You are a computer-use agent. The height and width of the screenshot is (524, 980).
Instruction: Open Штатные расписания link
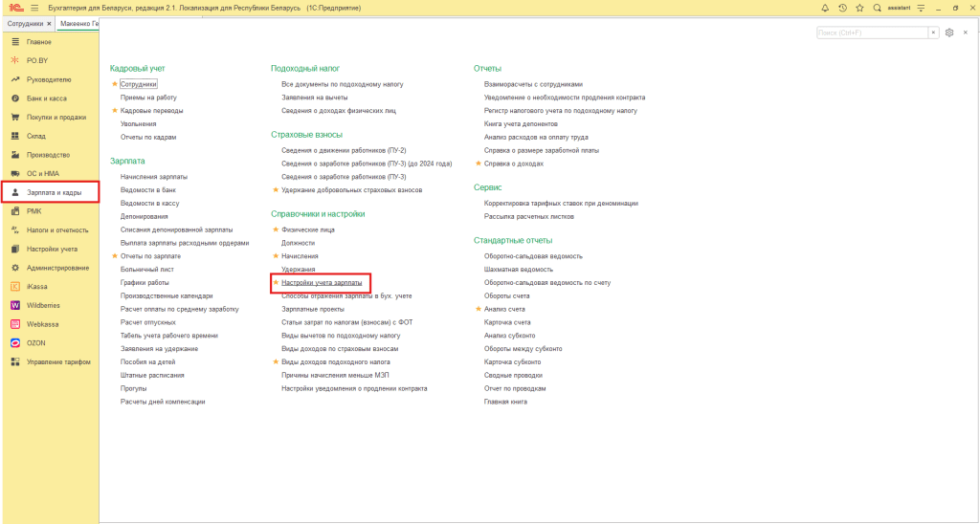click(152, 376)
